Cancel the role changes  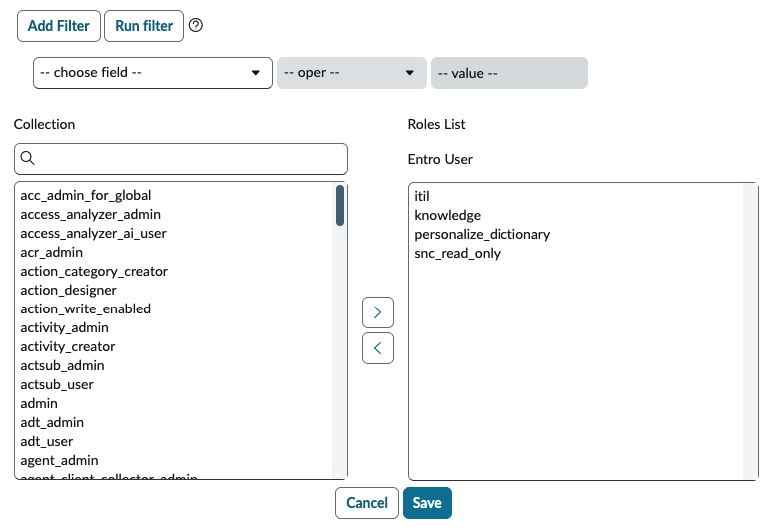(367, 502)
